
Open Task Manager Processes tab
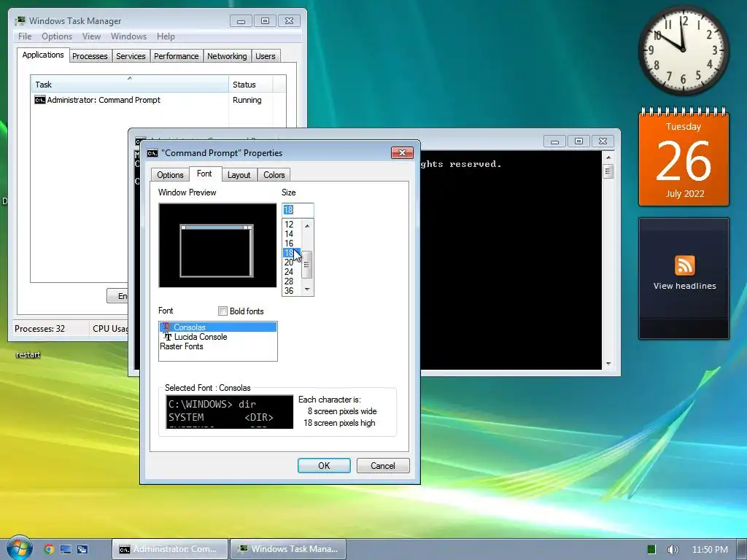[x=90, y=56]
